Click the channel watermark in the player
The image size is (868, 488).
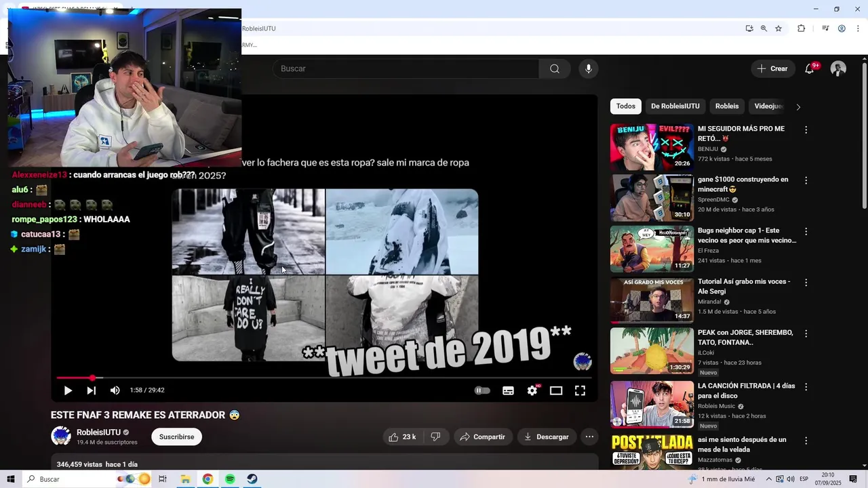583,361
